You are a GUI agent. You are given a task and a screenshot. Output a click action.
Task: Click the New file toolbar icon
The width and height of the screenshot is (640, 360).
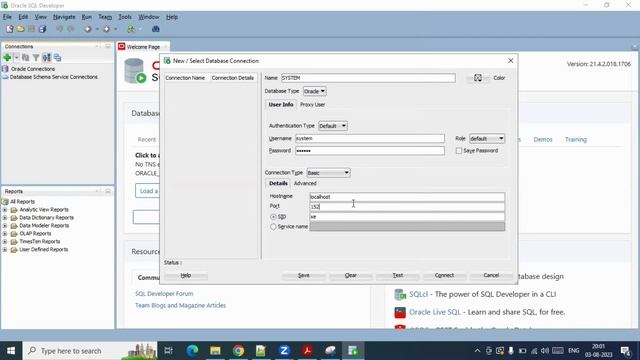[x=10, y=29]
